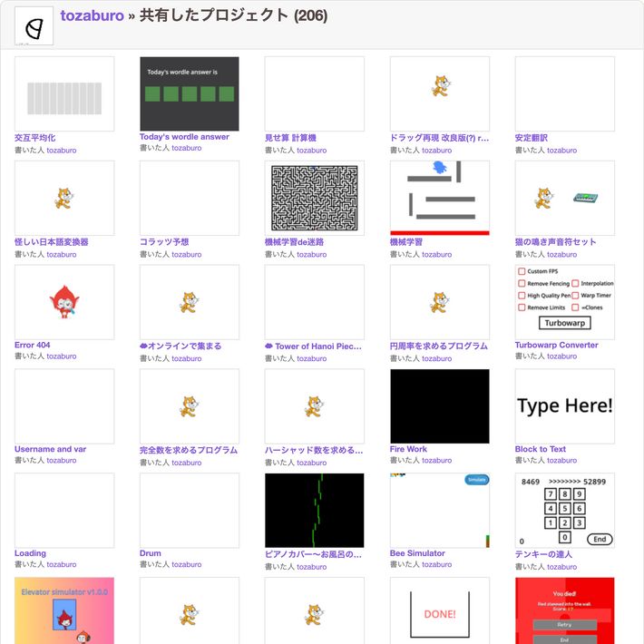Open the DONE! project thumbnail
The width and height of the screenshot is (644, 644).
click(x=440, y=610)
